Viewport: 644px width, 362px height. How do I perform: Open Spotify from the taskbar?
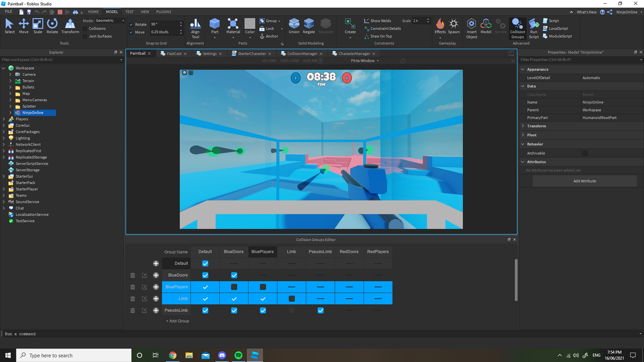coord(238,355)
